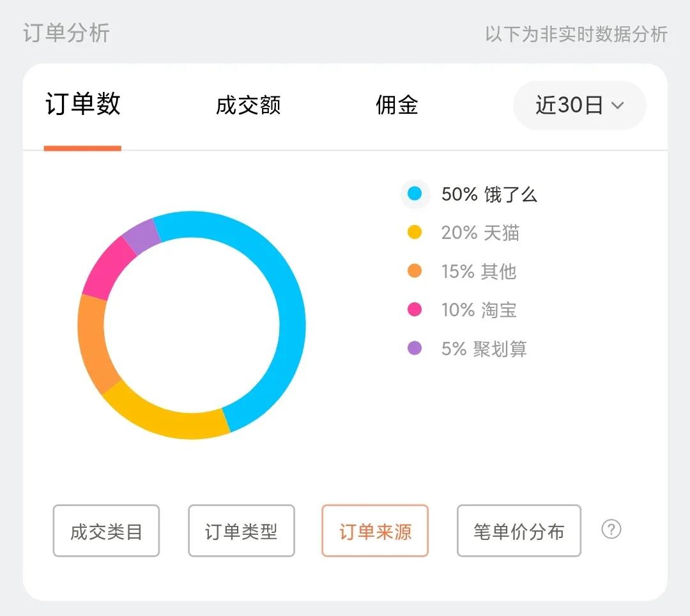Image resolution: width=690 pixels, height=616 pixels.
Task: Switch to the 订单数 tab
Action: [82, 104]
